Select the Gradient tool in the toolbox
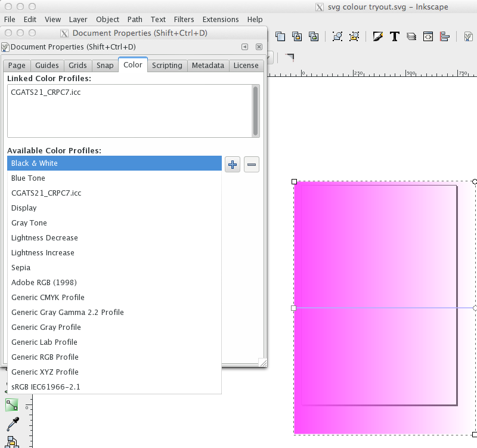477x448 pixels. pyautogui.click(x=11, y=404)
